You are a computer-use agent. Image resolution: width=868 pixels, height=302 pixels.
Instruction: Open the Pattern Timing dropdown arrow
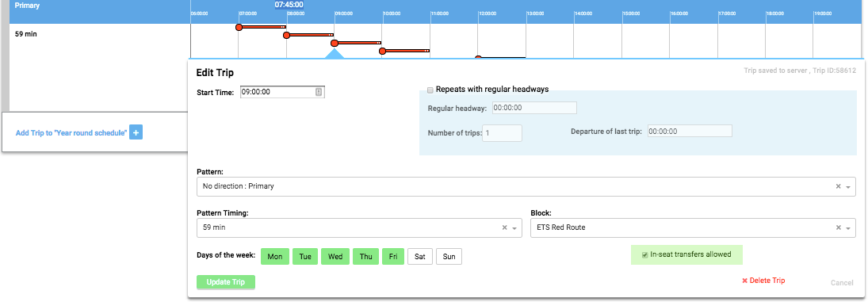tap(514, 227)
